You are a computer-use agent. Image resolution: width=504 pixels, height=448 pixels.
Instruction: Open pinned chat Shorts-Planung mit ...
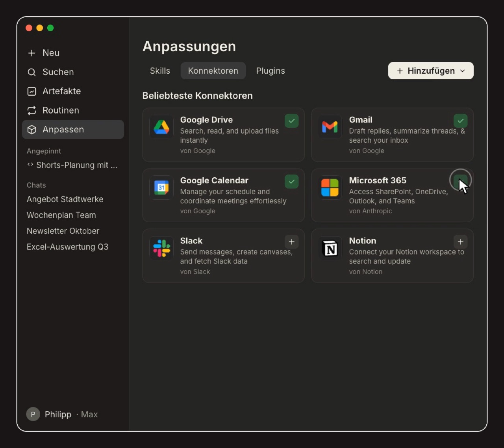point(73,165)
